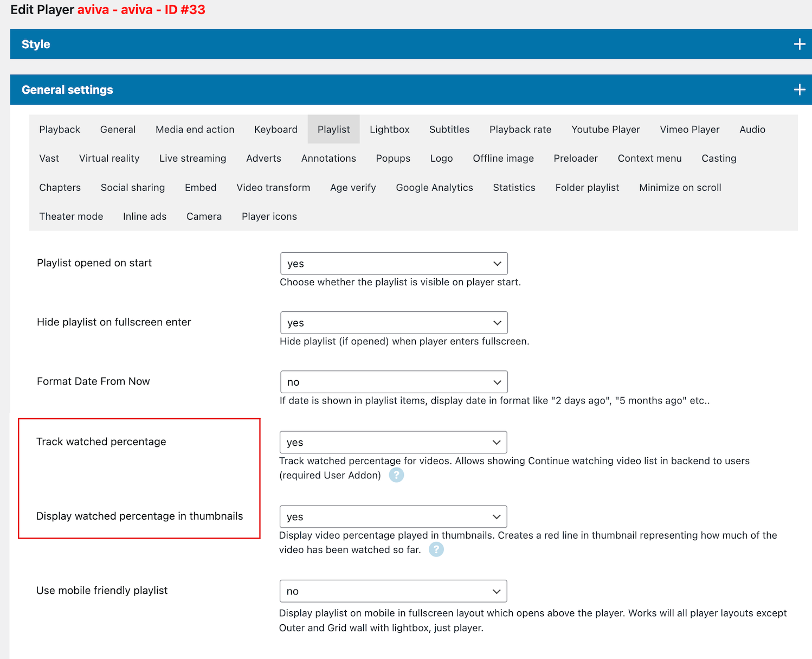The image size is (812, 659).
Task: Click the Style section header
Action: 36,44
